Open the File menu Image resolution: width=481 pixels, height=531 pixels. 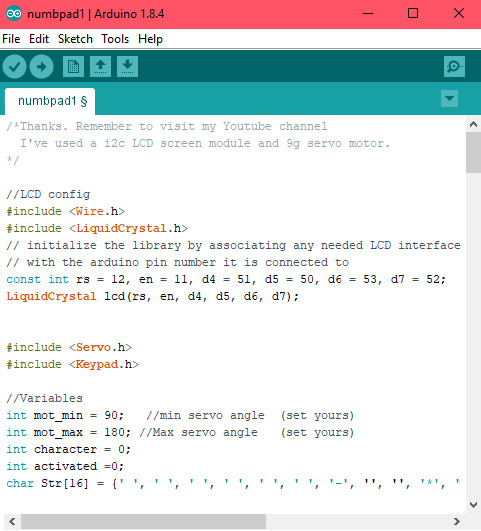(x=11, y=39)
